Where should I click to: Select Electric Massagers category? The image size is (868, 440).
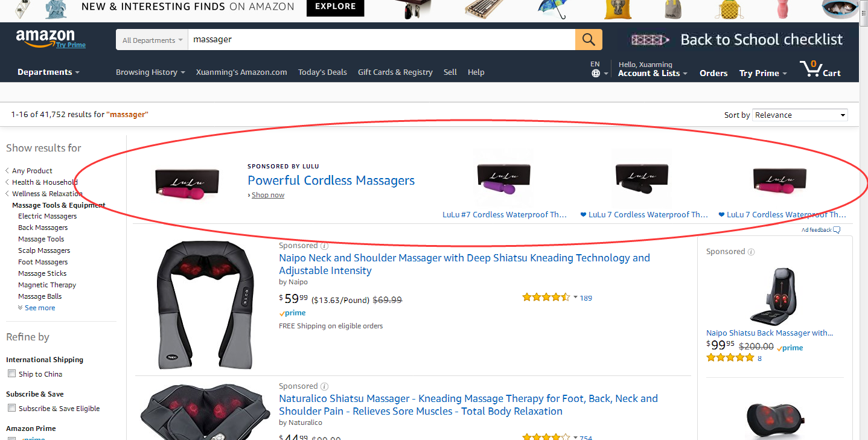pos(48,216)
